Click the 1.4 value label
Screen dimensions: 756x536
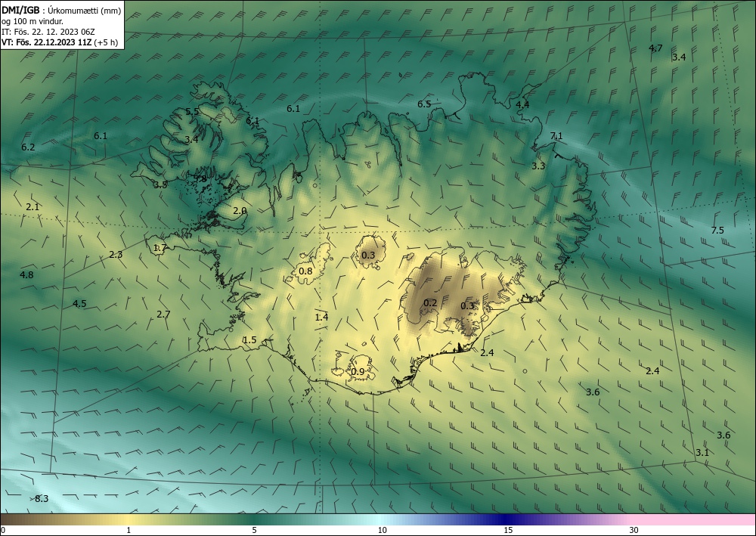pos(321,318)
